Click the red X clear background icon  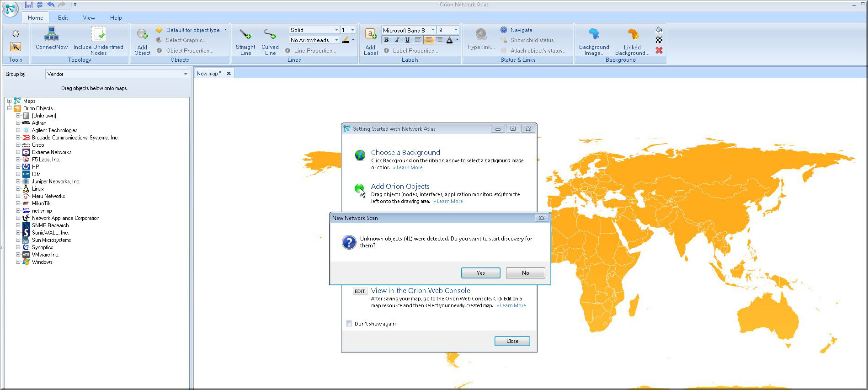659,50
